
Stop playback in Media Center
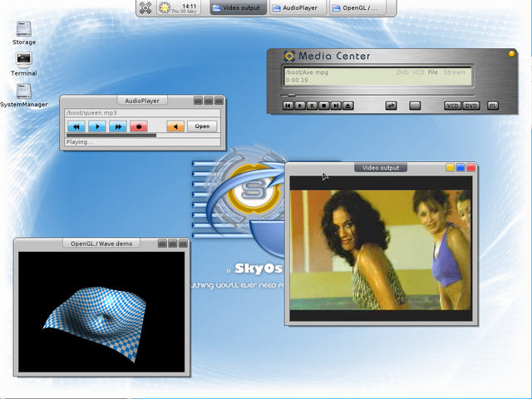[x=323, y=106]
